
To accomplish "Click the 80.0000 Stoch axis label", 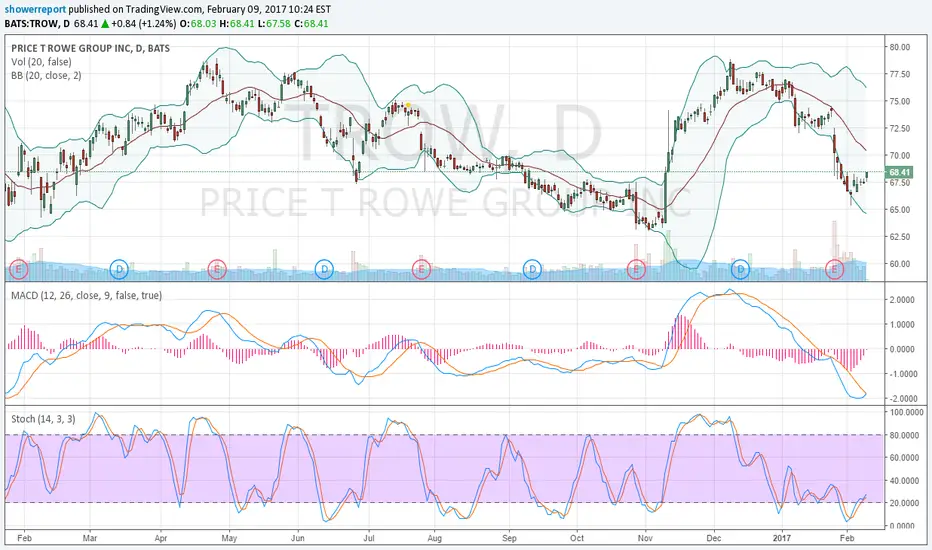I will pos(902,435).
